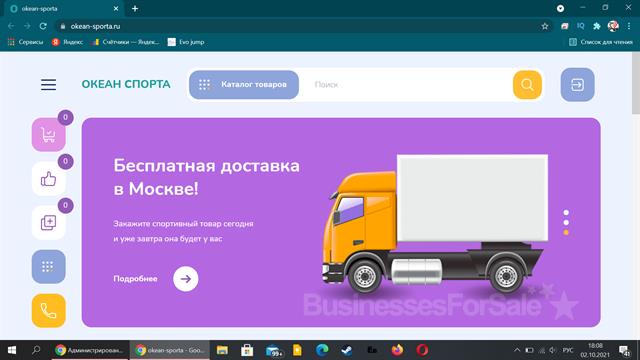Select the second banner slide dot
This screenshot has width=640, height=360.
pos(566,222)
